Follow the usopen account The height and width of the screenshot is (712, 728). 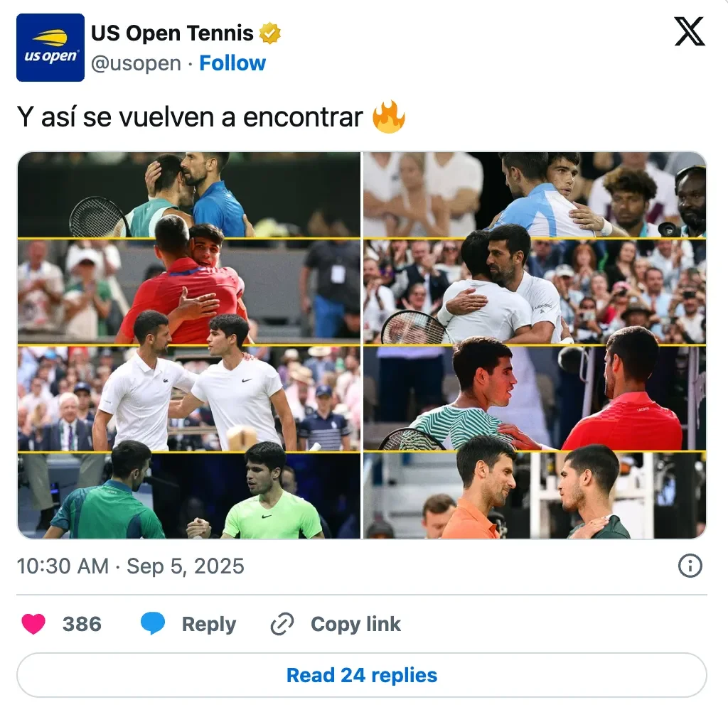click(232, 63)
